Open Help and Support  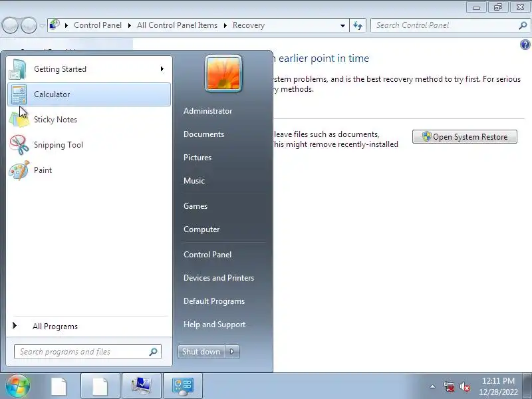(x=214, y=325)
